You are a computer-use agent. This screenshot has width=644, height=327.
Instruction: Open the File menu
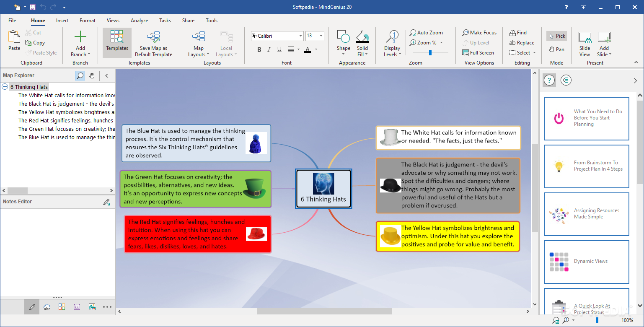(x=12, y=21)
